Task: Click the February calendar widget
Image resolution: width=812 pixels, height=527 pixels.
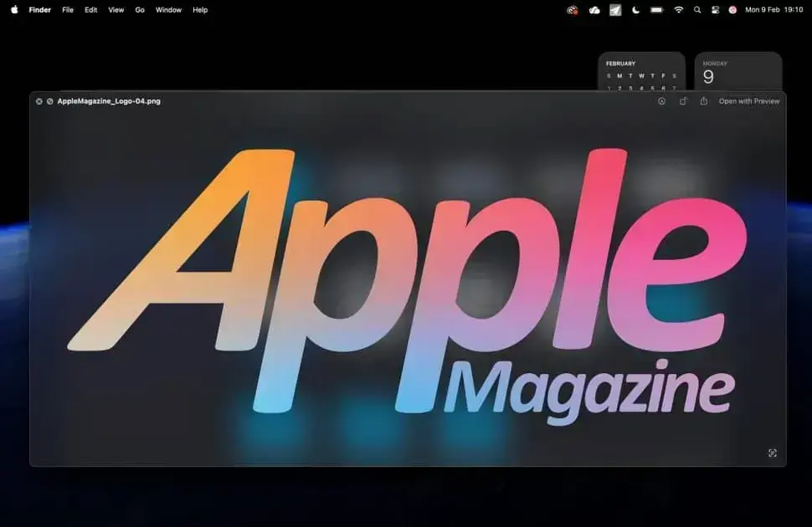Action: tap(641, 72)
